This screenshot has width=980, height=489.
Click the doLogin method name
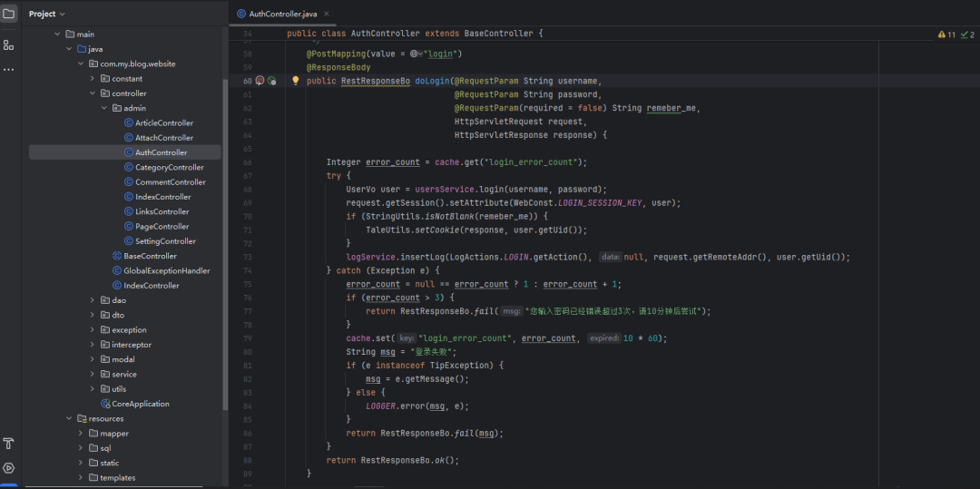[x=432, y=81]
